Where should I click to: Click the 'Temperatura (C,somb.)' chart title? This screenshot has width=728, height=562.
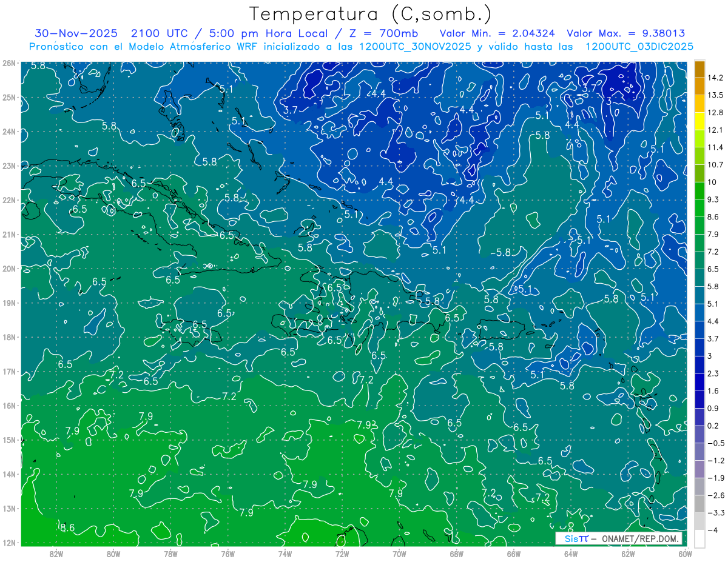pos(370,14)
